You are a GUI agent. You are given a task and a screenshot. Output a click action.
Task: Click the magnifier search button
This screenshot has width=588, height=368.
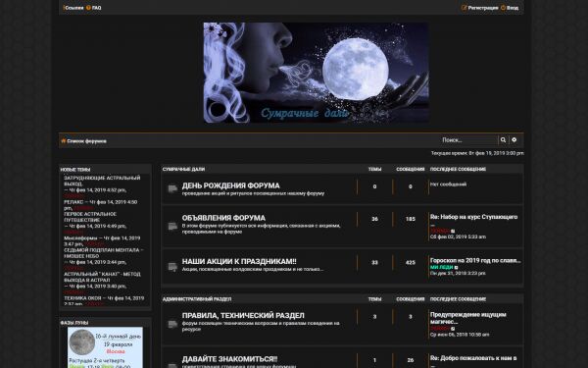click(503, 140)
